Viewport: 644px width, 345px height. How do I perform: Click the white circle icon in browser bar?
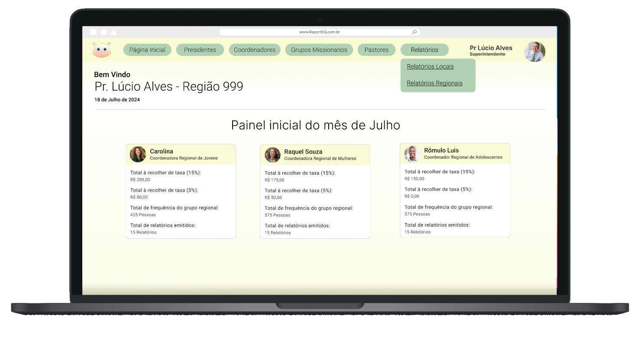(104, 32)
